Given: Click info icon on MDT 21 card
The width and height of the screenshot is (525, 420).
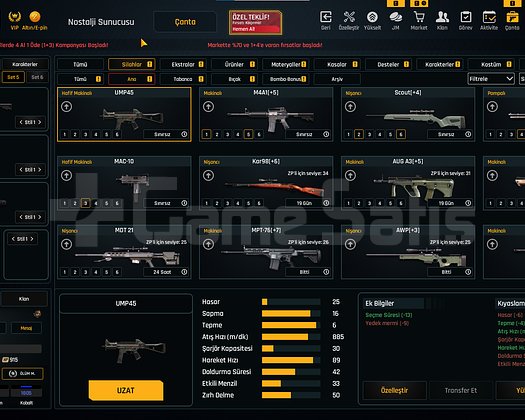Looking at the screenshot, I should click(x=184, y=272).
